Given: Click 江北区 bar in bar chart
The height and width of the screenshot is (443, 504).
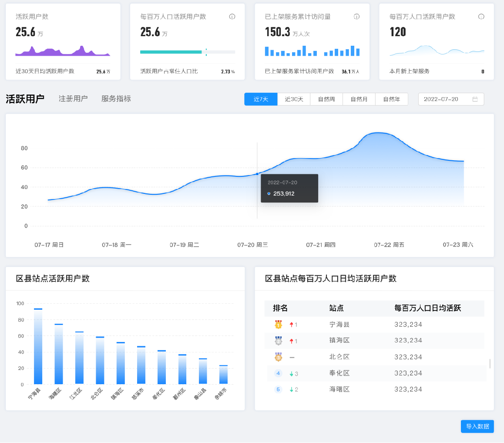Looking at the screenshot, I should tap(79, 358).
